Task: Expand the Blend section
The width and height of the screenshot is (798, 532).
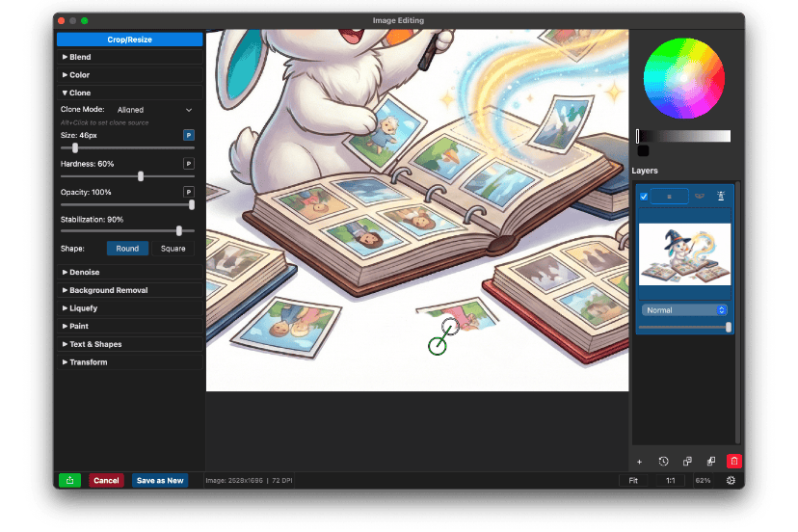Action: [130, 57]
